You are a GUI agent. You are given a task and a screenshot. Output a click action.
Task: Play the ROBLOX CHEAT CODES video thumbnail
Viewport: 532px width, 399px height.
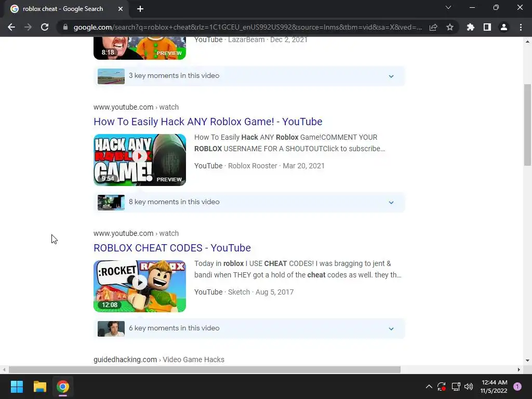tap(140, 286)
